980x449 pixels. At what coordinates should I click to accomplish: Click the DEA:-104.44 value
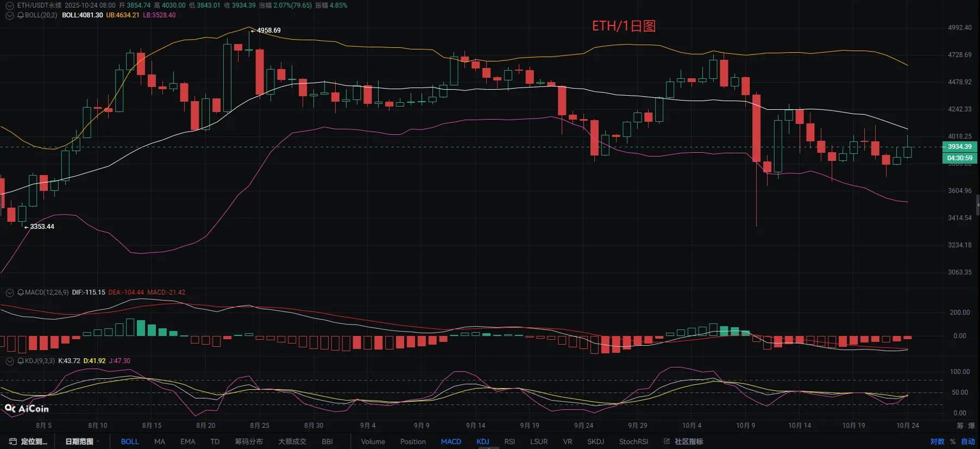tap(126, 292)
